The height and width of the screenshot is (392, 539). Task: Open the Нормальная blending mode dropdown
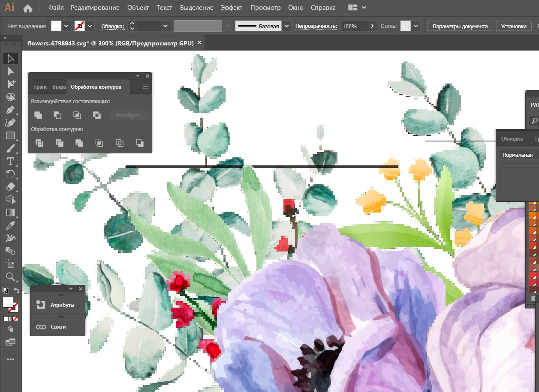518,155
